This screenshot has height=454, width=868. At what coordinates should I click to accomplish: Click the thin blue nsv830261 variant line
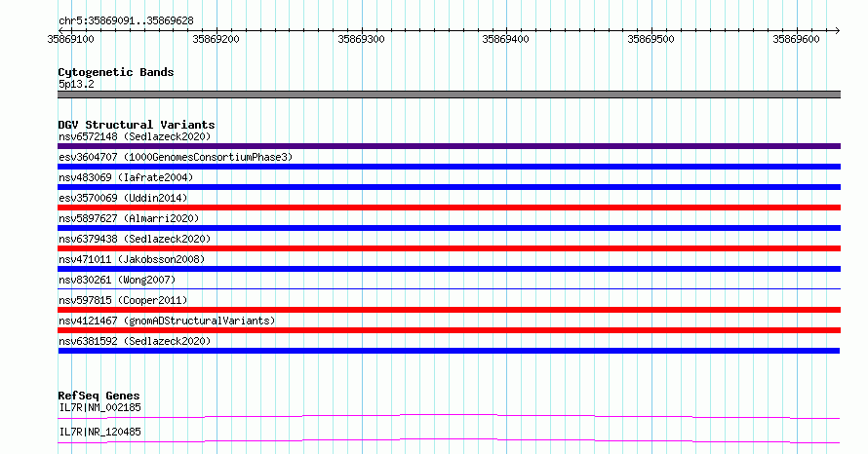tap(449, 288)
